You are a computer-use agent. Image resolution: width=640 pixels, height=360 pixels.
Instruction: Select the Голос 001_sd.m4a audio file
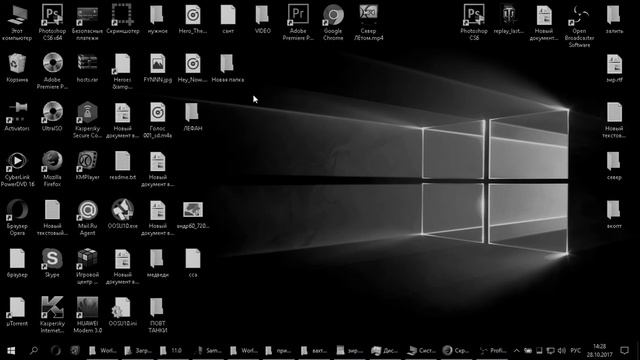pos(158,120)
